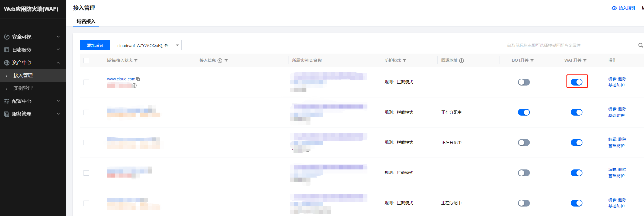The height and width of the screenshot is (216, 644).
Task: Filter by 防护模式 using funnel icon
Action: click(x=404, y=61)
